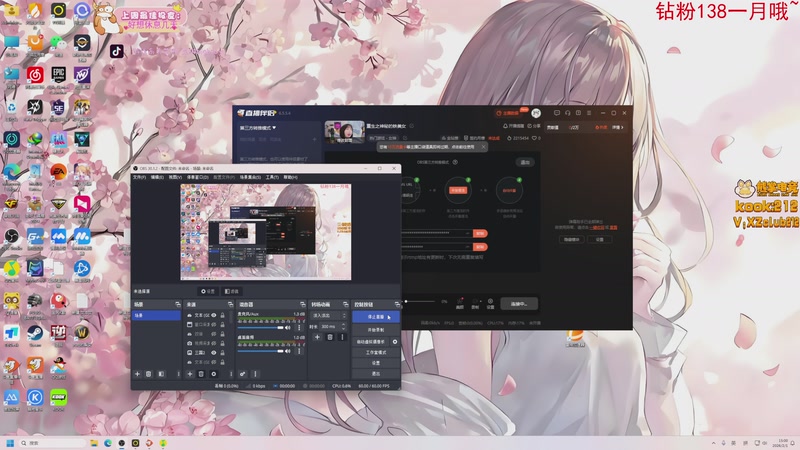Open the Scenes toolbar more-options dots

(x=179, y=374)
